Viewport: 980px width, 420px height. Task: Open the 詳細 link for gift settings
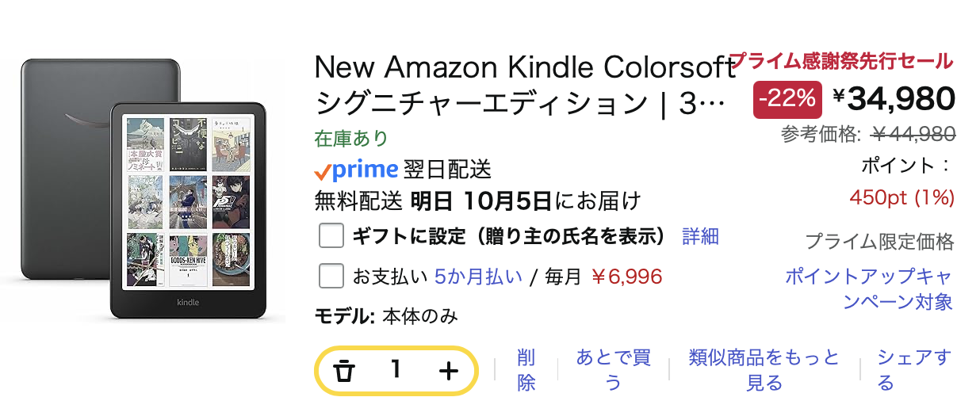pyautogui.click(x=700, y=236)
